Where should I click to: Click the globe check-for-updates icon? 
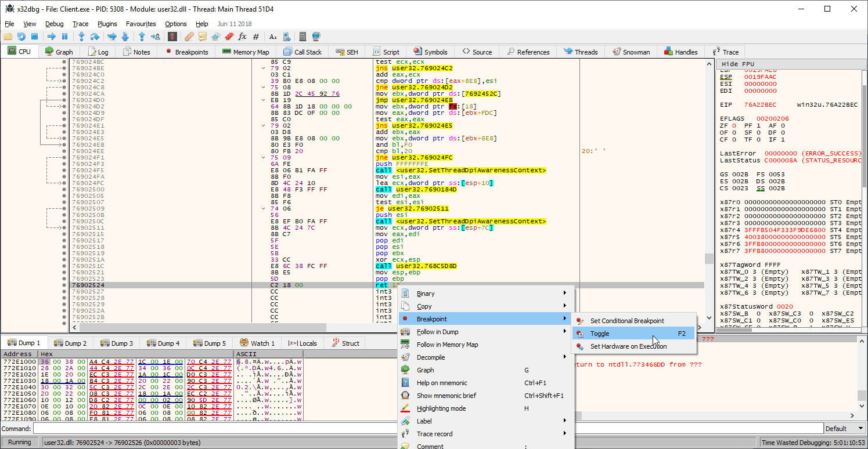click(x=316, y=37)
